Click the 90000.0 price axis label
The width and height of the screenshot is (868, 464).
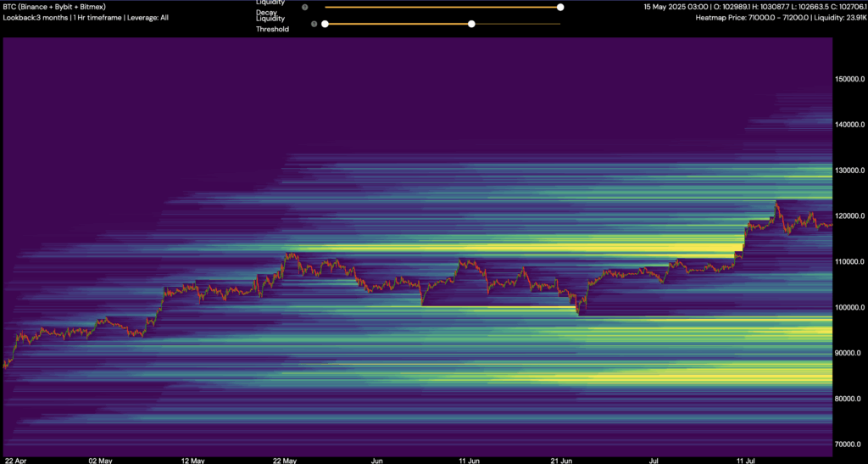pyautogui.click(x=849, y=353)
